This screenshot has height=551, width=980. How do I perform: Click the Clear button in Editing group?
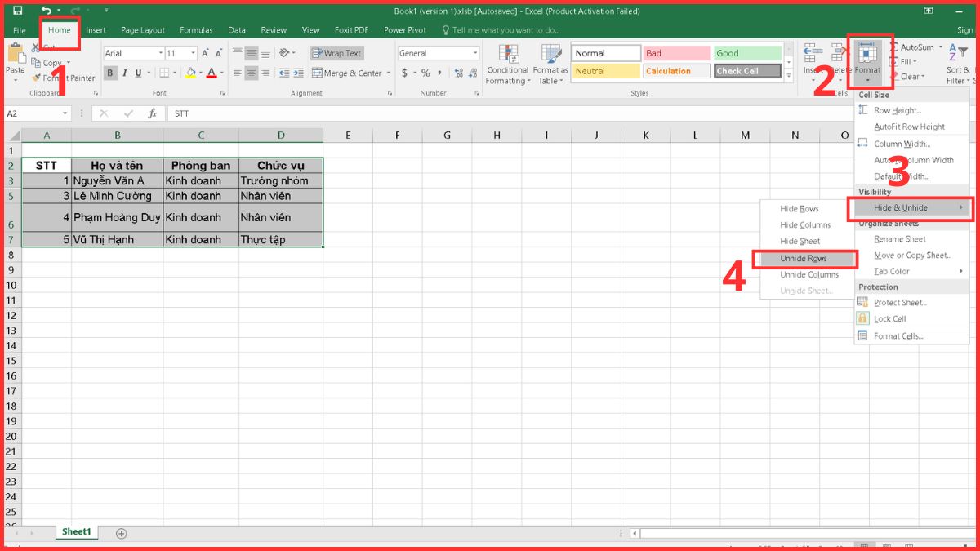tap(906, 77)
